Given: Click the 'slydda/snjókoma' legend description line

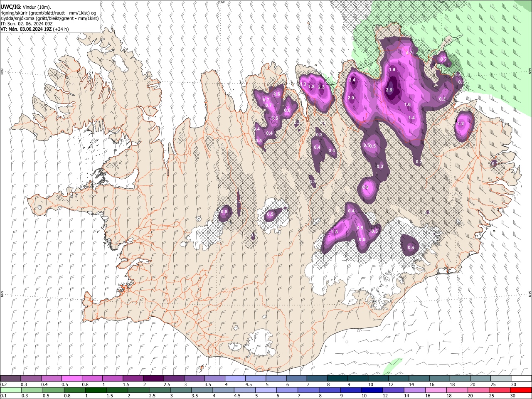Looking at the screenshot, I should click(x=49, y=18).
